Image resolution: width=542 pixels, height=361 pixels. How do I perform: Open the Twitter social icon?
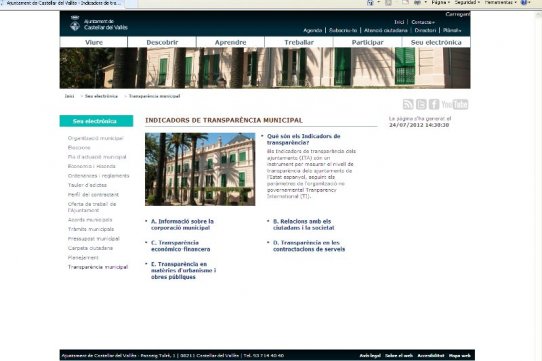pyautogui.click(x=421, y=104)
